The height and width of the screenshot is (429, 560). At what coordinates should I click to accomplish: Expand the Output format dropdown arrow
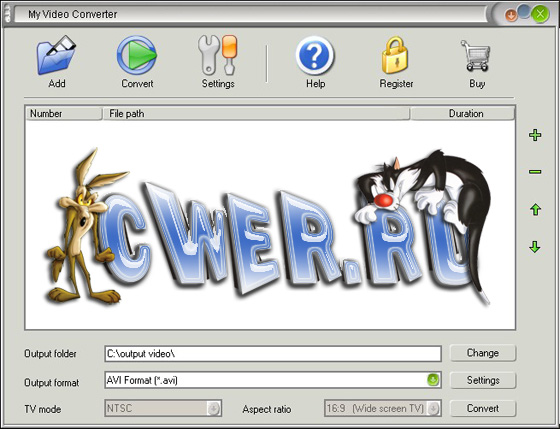433,379
